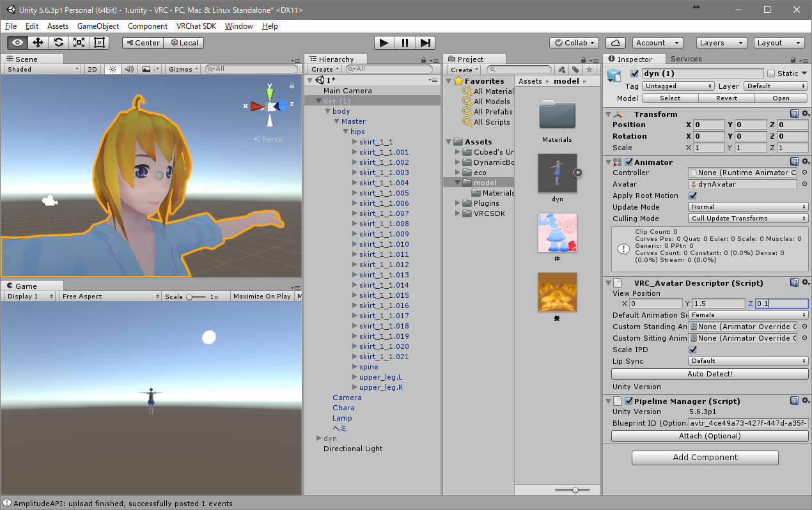The height and width of the screenshot is (510, 812).
Task: Click the Pause button in the toolbar
Action: coord(404,43)
